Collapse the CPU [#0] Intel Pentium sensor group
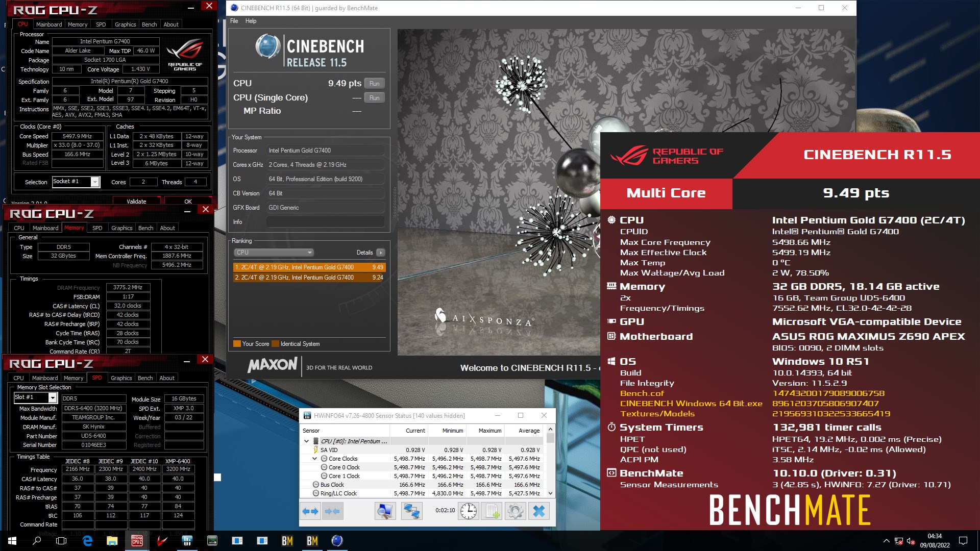This screenshot has width=980, height=551. click(x=306, y=441)
